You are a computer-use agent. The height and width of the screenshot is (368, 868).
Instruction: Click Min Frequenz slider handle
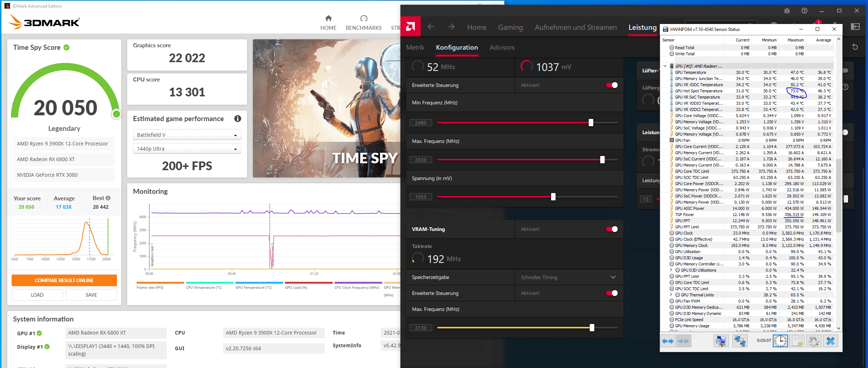591,123
